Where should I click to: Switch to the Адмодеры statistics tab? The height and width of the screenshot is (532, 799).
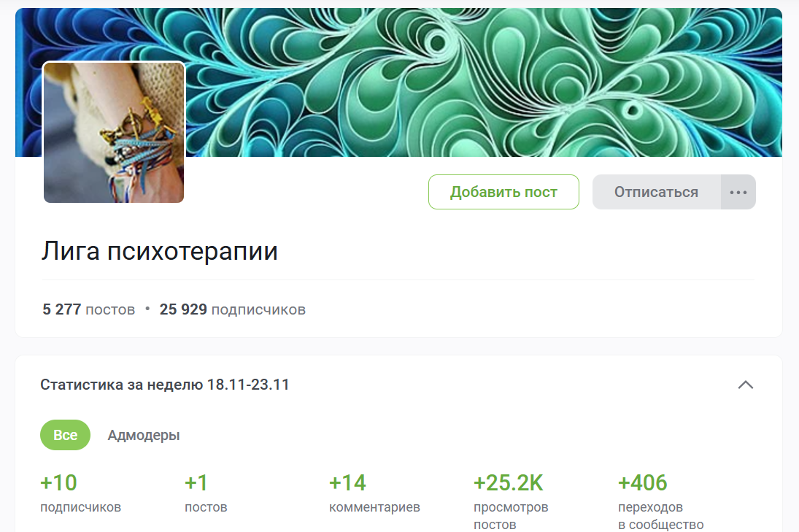click(144, 435)
